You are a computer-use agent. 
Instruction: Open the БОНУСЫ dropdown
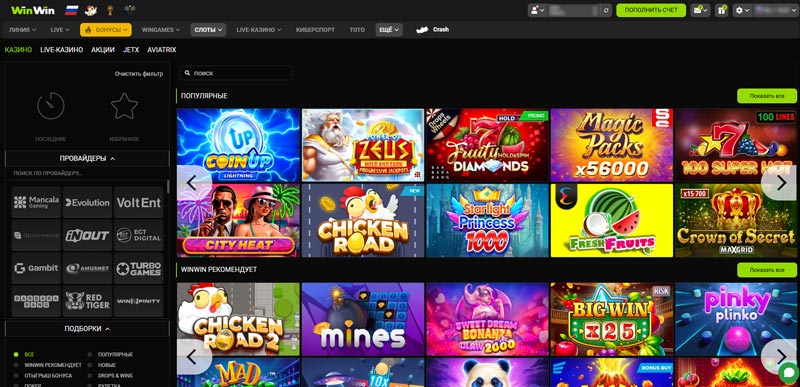106,30
